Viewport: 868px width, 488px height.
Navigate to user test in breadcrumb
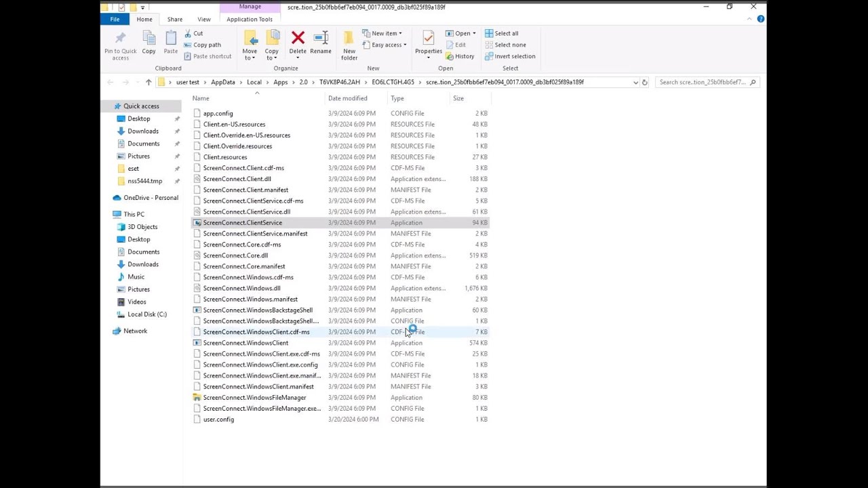pyautogui.click(x=188, y=82)
